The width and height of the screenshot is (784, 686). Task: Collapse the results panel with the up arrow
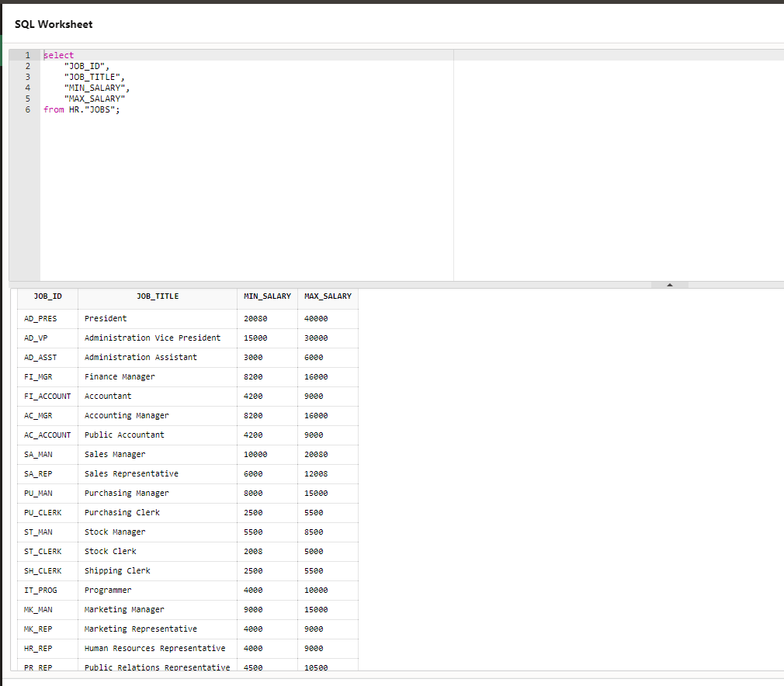[669, 284]
